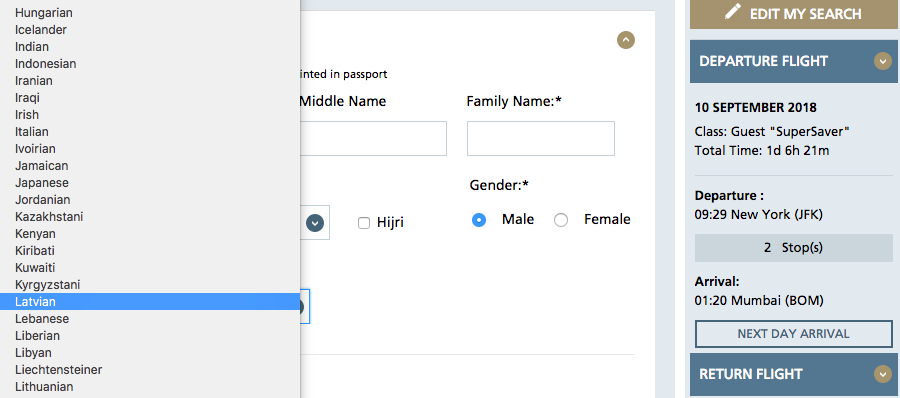Expand the Return Flight panel arrow
Image resolution: width=900 pixels, height=398 pixels.
point(883,374)
